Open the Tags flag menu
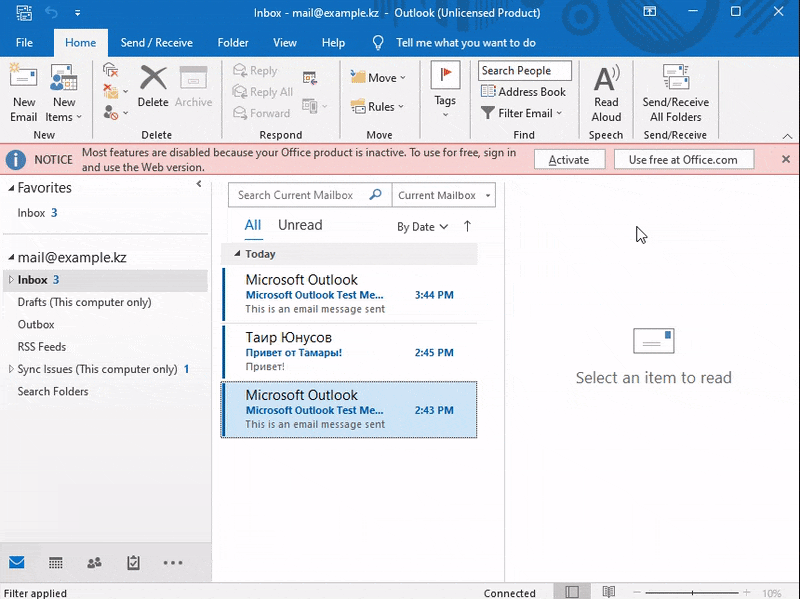 point(445,91)
